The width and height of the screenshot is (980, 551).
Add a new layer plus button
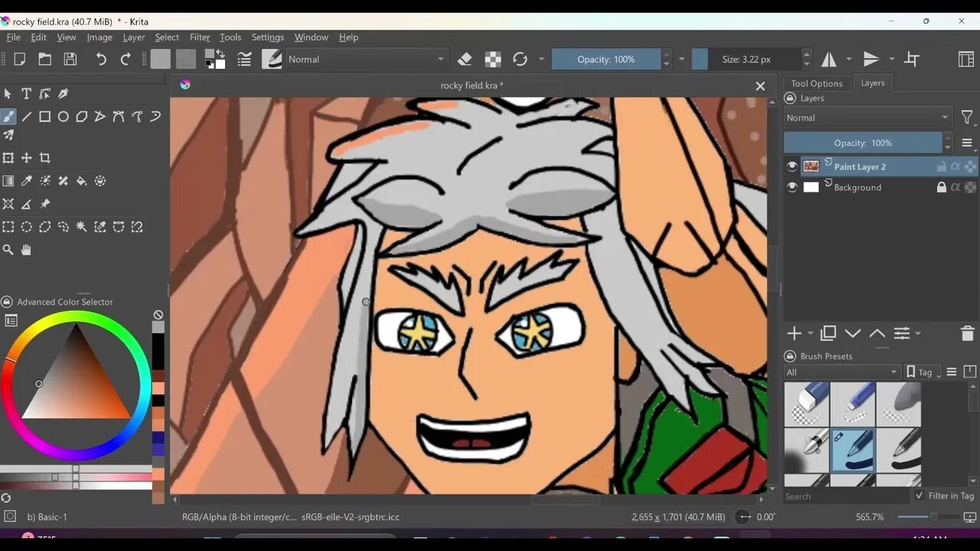tap(795, 333)
